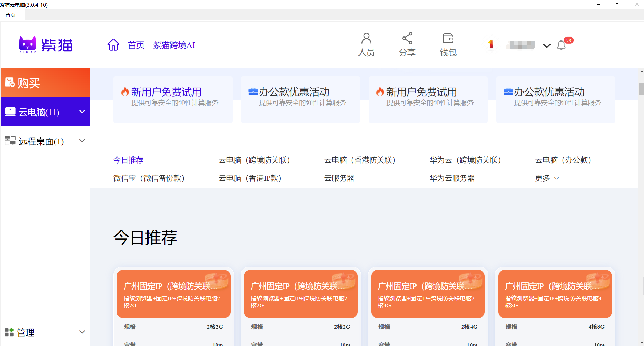Click the 云电脑 laptop icon in sidebar
This screenshot has height=346, width=644.
point(10,112)
